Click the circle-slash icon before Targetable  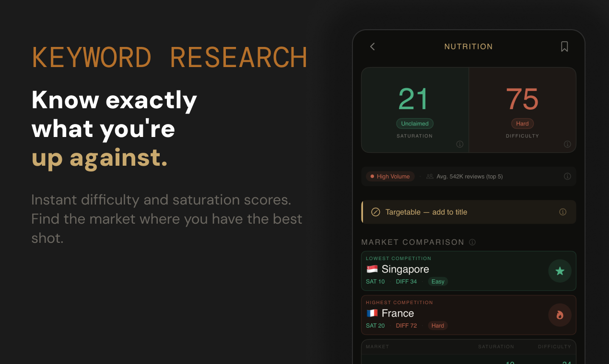coord(376,212)
